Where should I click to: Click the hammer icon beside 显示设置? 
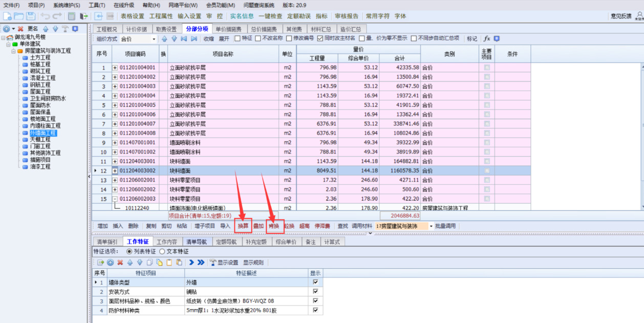coord(213,263)
